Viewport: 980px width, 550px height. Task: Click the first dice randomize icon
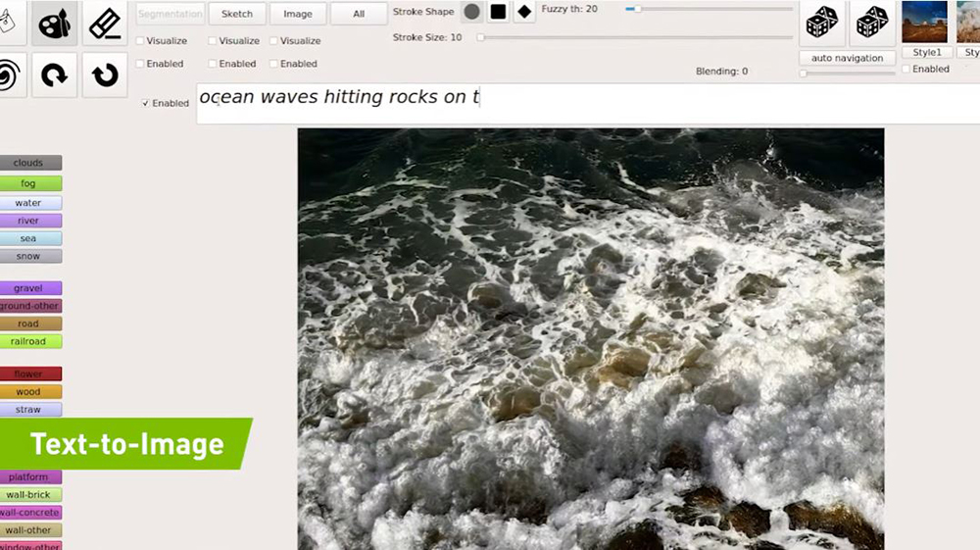pos(822,24)
